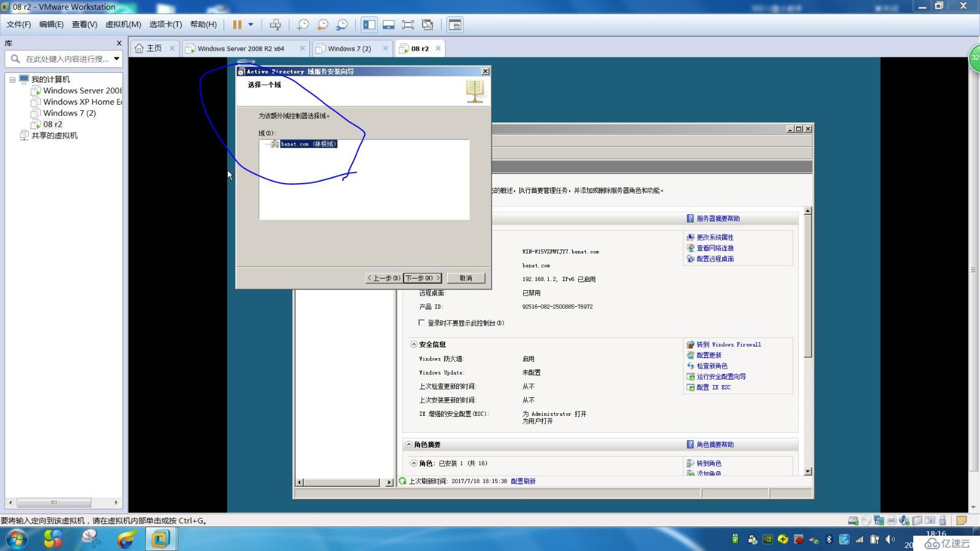Viewport: 980px width, 551px height.
Task: Click the 转到 Windows Firewall link
Action: [728, 345]
